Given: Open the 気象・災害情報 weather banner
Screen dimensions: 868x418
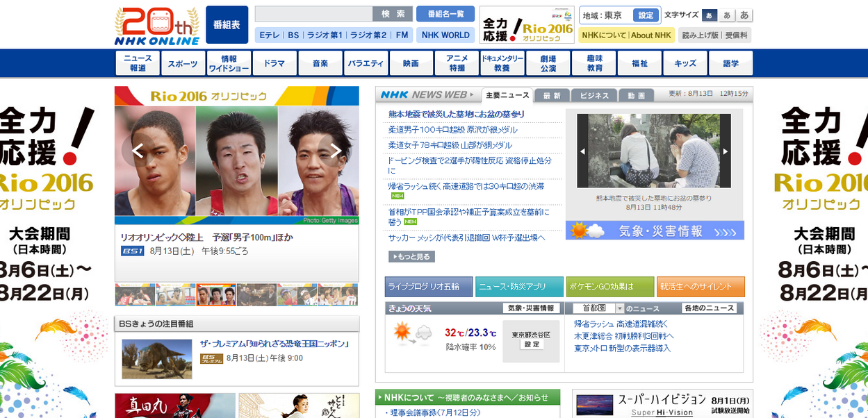Looking at the screenshot, I should [655, 231].
